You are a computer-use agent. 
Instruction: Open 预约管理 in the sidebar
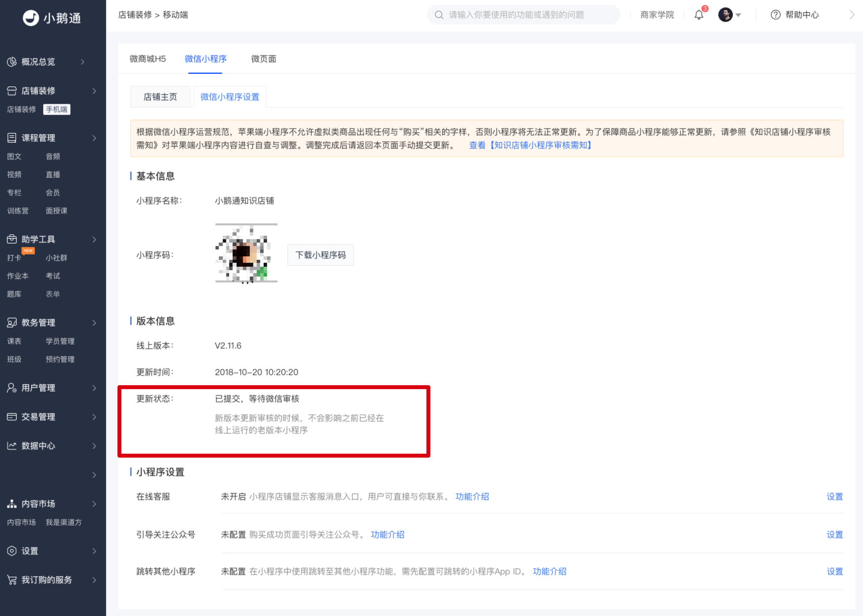tap(60, 359)
